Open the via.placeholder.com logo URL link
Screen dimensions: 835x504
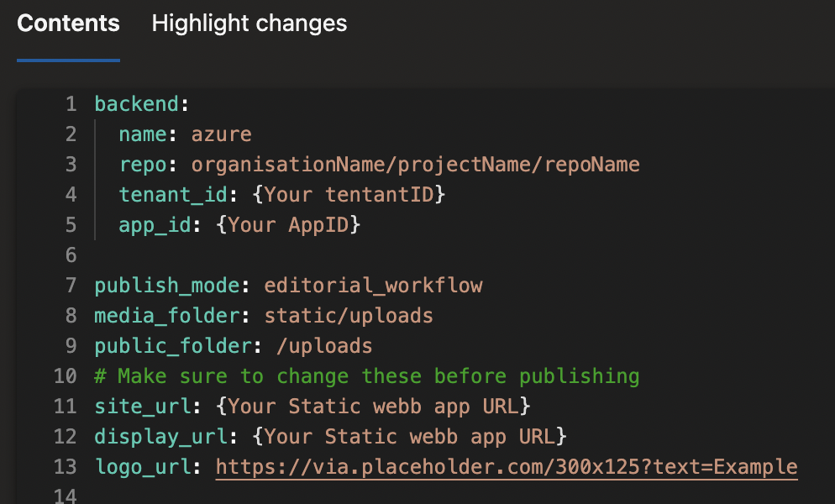point(506,467)
